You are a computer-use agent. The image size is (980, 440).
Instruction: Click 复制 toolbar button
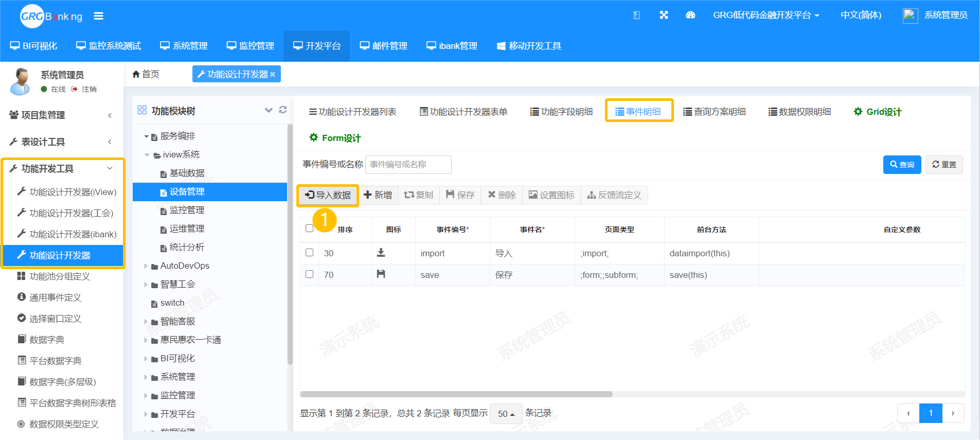[x=419, y=195]
